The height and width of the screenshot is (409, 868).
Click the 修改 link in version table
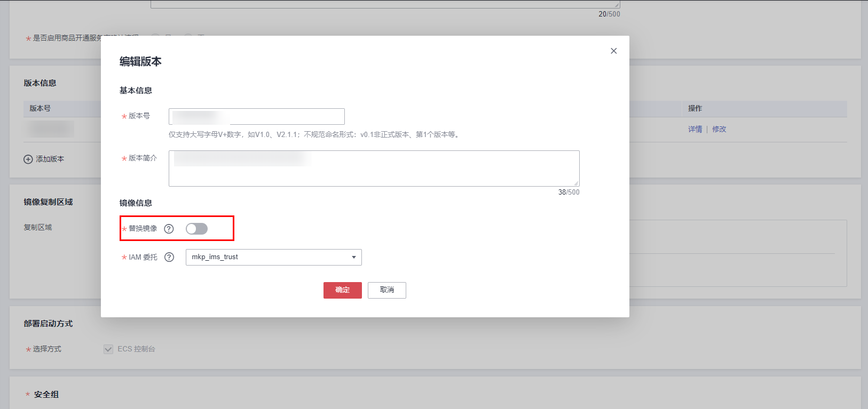[719, 129]
